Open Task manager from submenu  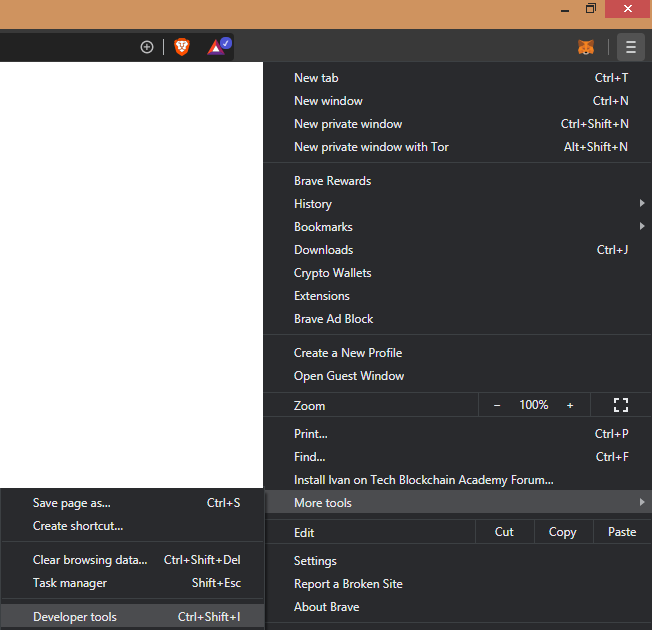coord(132,583)
